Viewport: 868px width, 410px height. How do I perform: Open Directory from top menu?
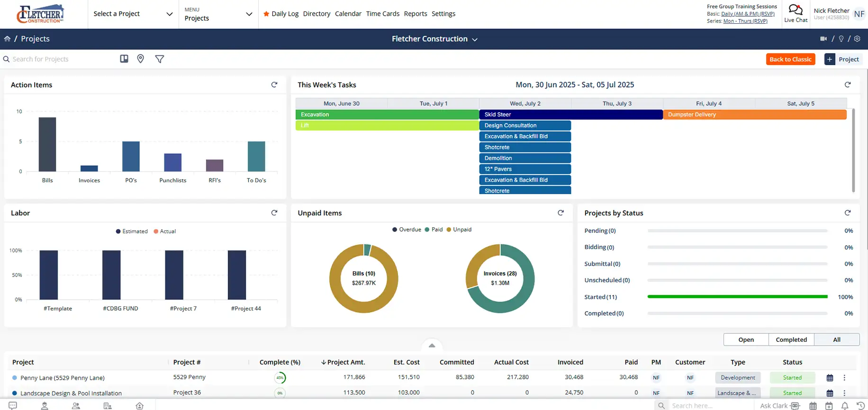tap(316, 14)
